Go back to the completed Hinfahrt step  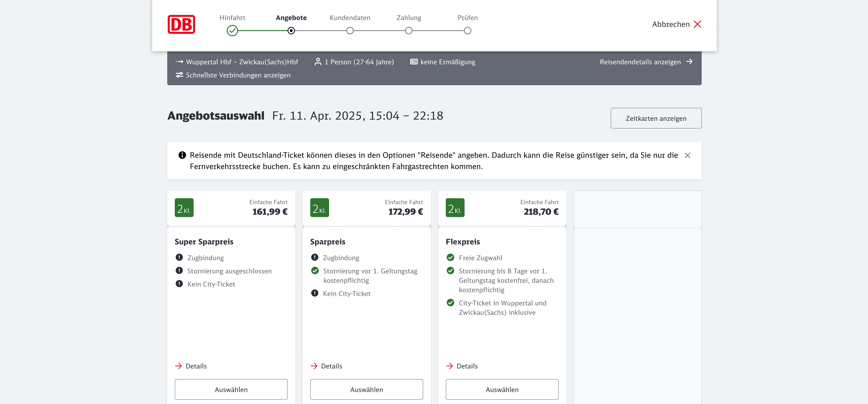[232, 31]
